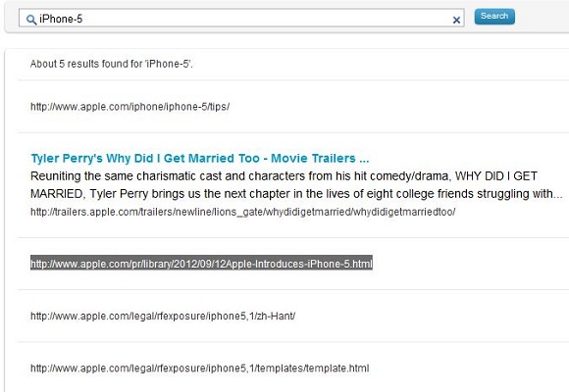This screenshot has width=569, height=392.
Task: Click the templates/template.html URL result
Action: click(199, 368)
